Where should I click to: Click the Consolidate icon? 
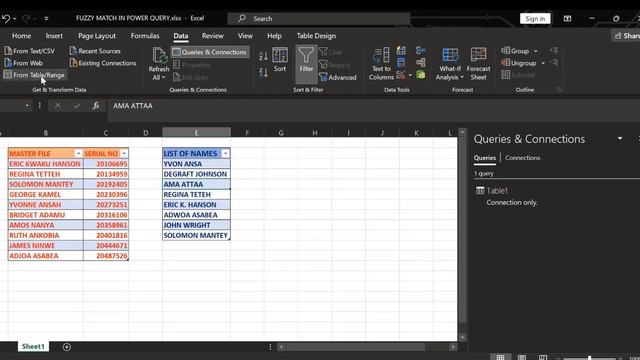(420, 50)
